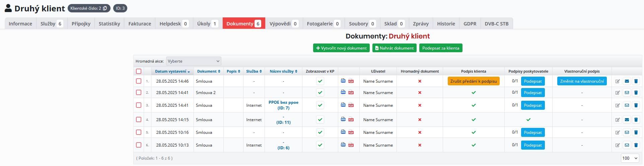Screen dimensions: 644x166
Task: Download DOCX file for Smlouva 2
Action: point(343,92)
